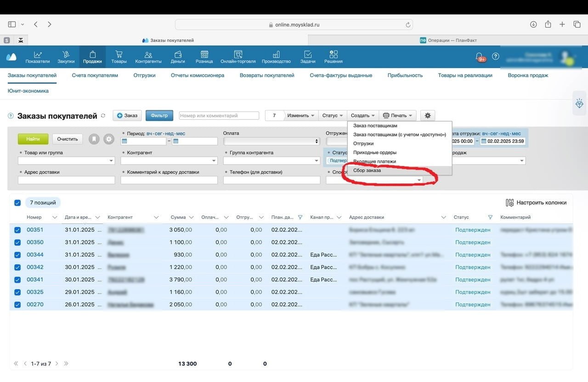This screenshot has height=382, width=588.
Task: Open the Показатели section in top navigation
Action: [x=38, y=57]
